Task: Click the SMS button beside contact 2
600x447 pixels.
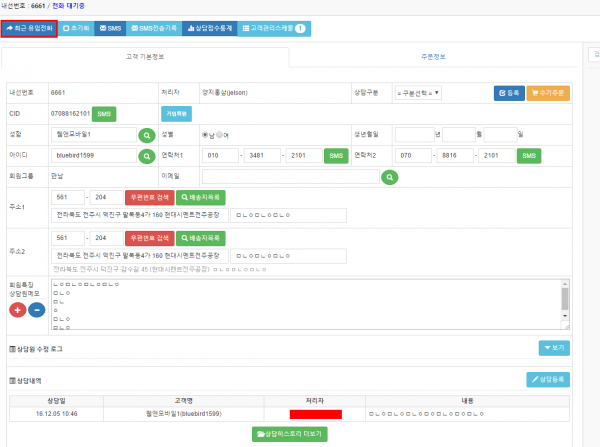Action: point(528,156)
